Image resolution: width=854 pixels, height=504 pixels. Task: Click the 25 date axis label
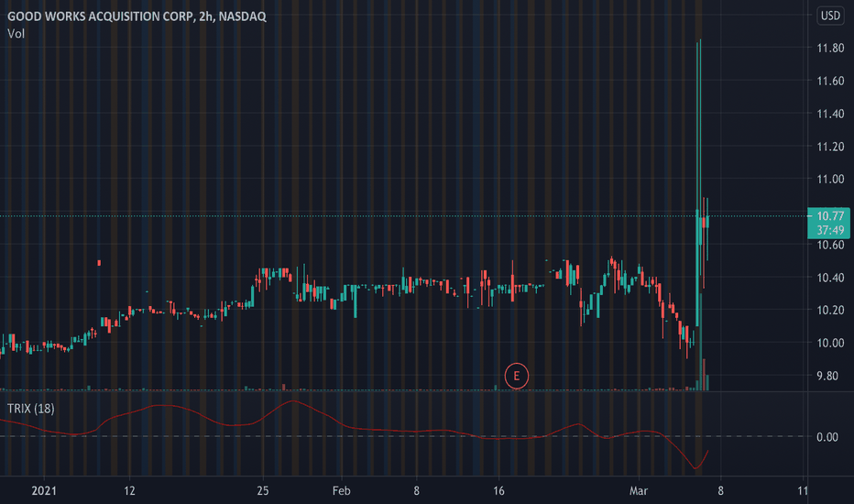point(262,491)
